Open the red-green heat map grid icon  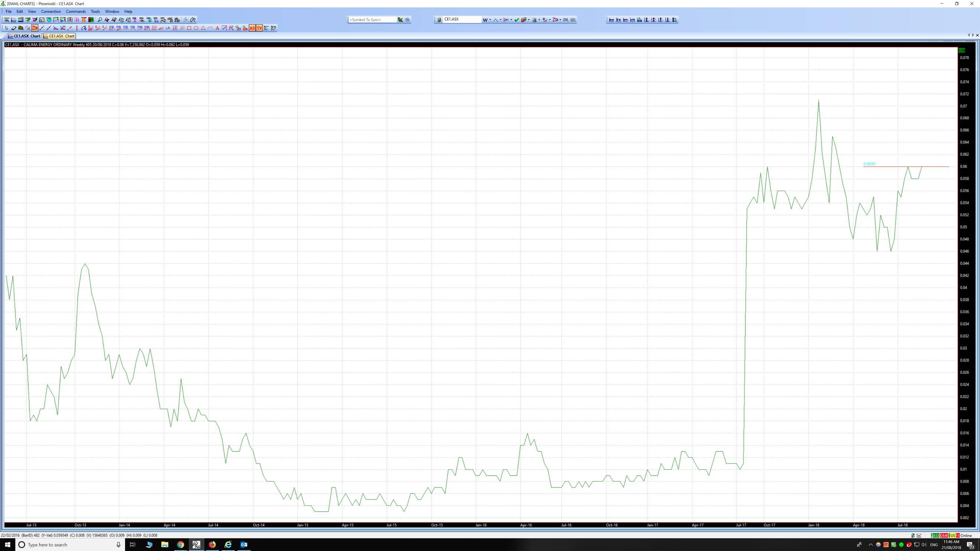point(91,20)
